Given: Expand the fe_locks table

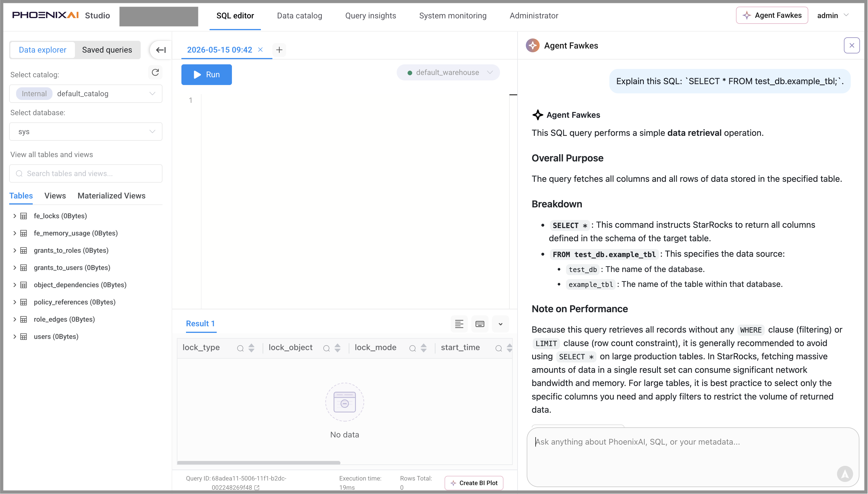Looking at the screenshot, I should point(15,216).
